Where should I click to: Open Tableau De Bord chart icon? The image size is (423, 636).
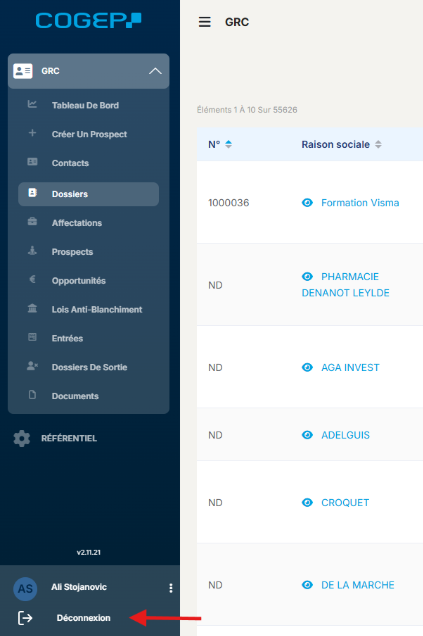[32, 104]
